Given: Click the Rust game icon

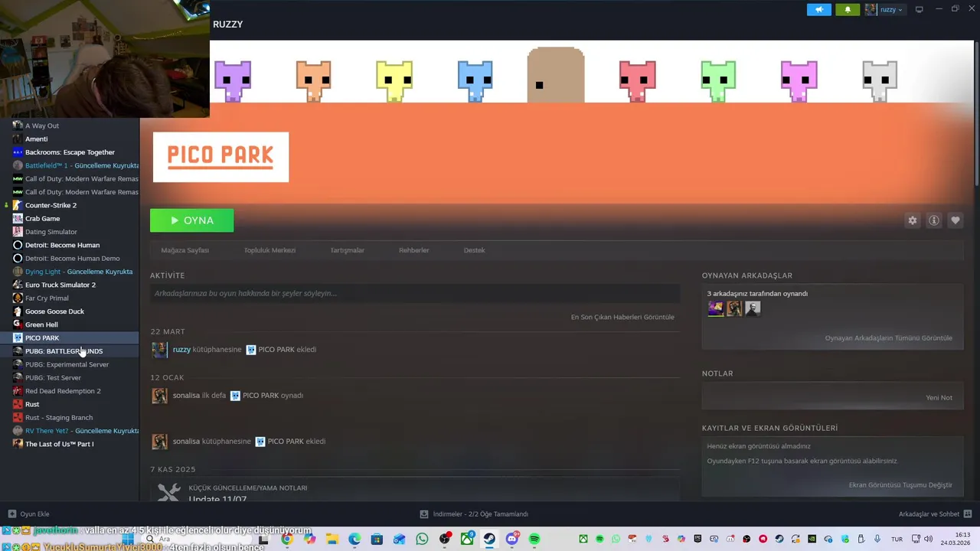Looking at the screenshot, I should pos(18,404).
